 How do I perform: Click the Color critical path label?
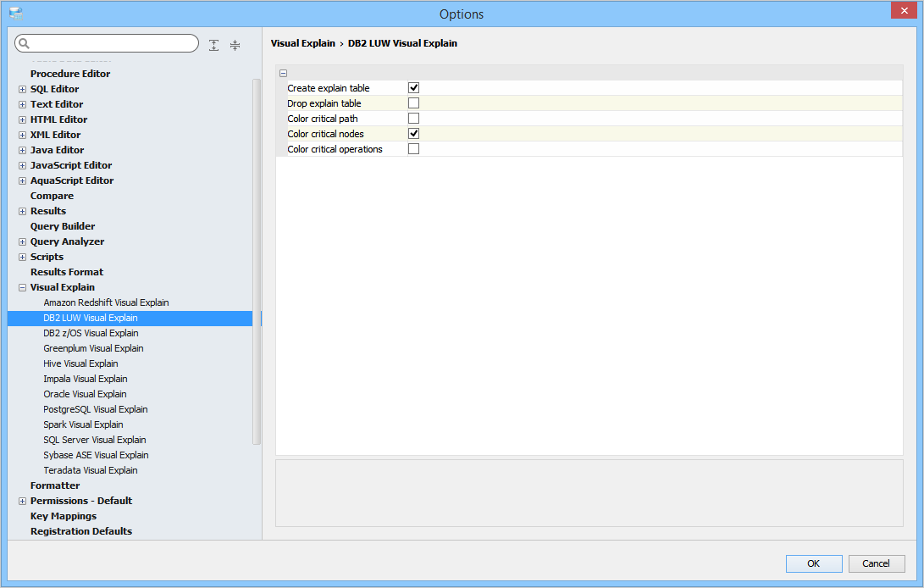click(323, 119)
